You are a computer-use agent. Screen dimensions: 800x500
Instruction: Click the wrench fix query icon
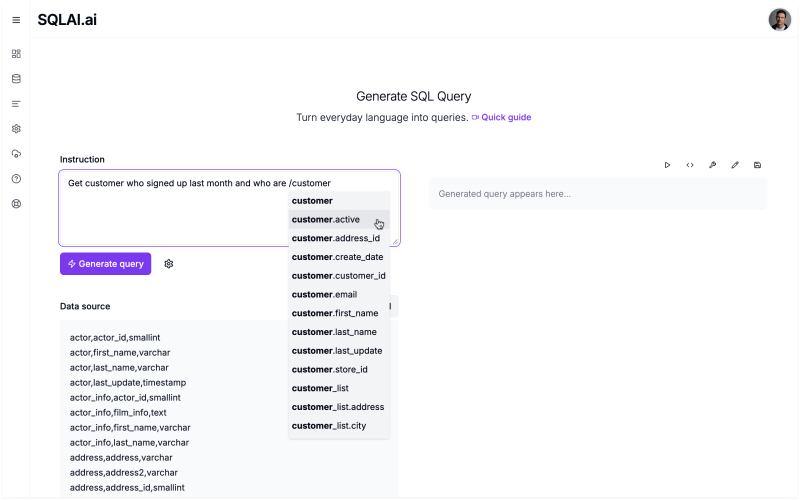[712, 165]
